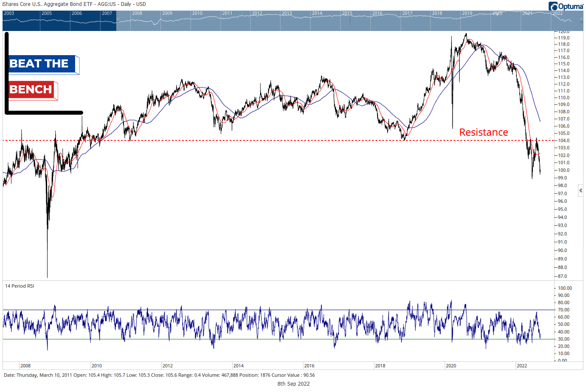Select 2003 in the top timeline navigator
Screen dimensions: 586x392
click(9, 13)
